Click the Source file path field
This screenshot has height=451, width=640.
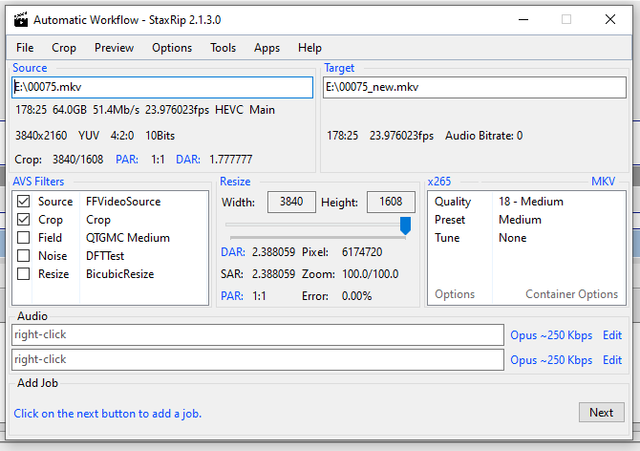point(162,87)
